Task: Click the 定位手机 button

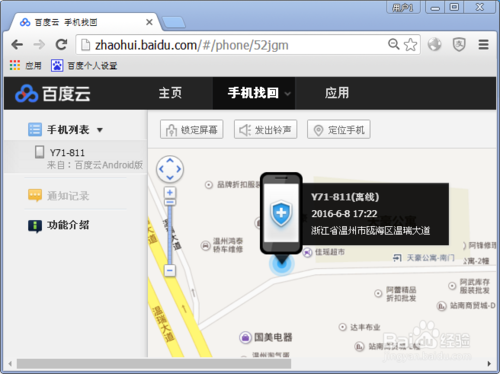Action: pos(339,129)
